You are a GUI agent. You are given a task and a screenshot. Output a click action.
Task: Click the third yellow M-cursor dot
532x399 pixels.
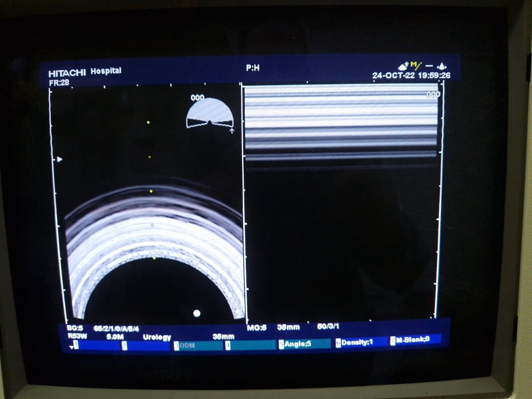click(x=151, y=191)
